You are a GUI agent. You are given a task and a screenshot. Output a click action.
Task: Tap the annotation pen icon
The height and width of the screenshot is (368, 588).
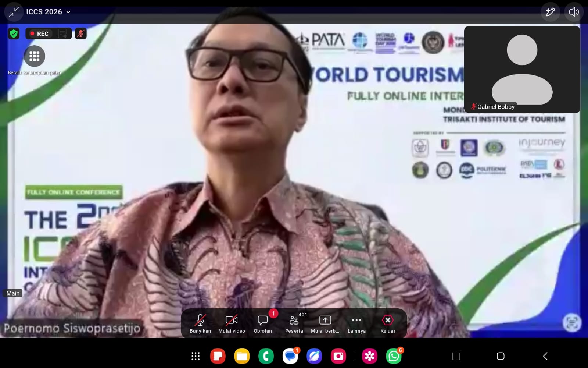(550, 12)
